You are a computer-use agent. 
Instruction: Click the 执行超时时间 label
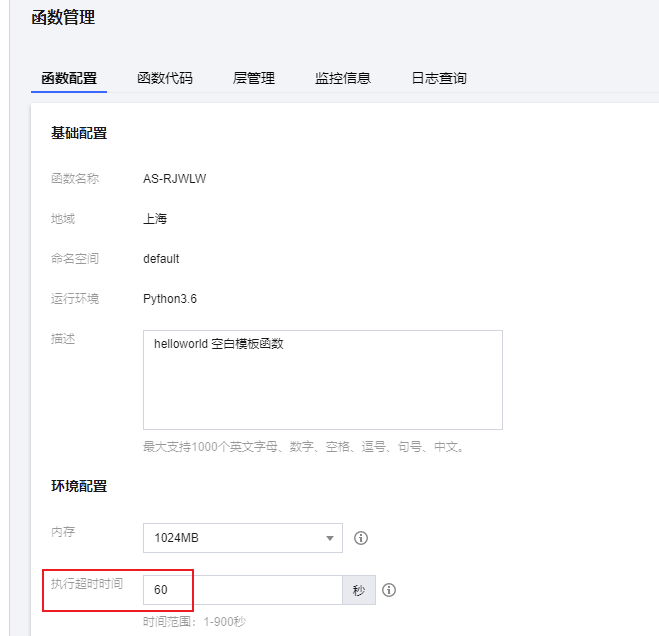(x=87, y=584)
